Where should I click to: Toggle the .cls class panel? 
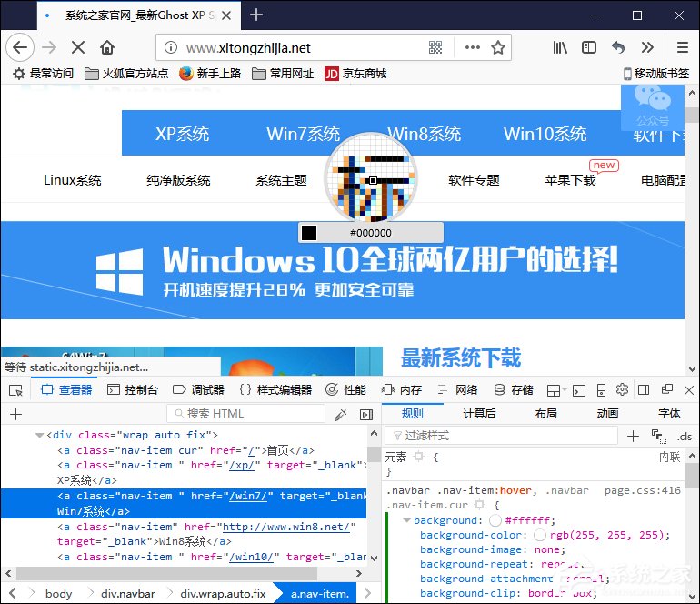pos(684,437)
